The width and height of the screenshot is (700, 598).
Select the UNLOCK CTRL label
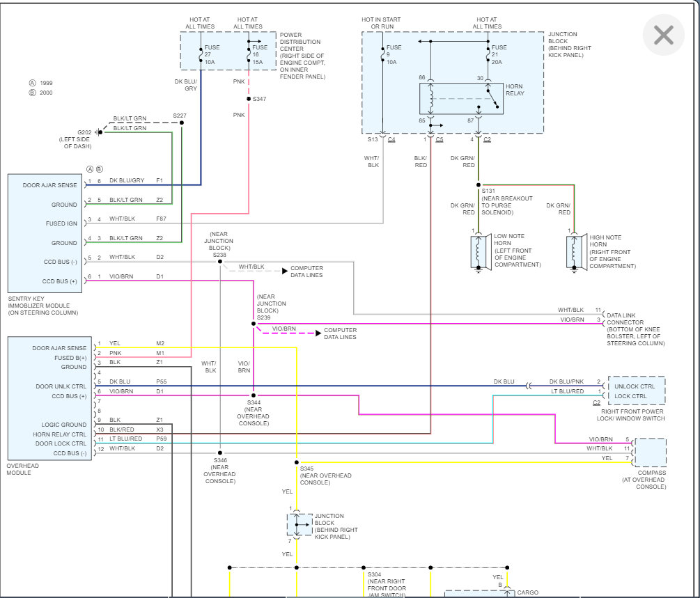[635, 386]
